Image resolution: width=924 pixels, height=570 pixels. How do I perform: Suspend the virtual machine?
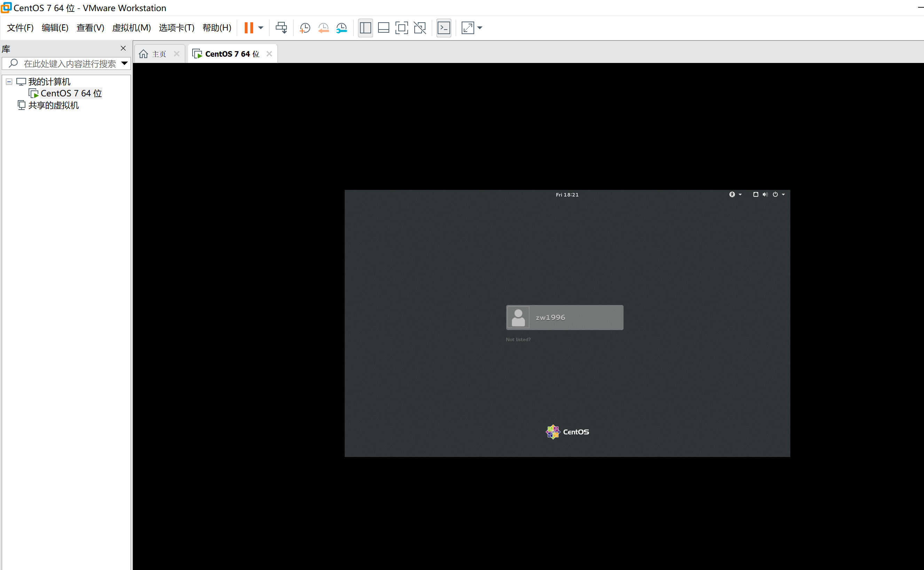coord(249,27)
